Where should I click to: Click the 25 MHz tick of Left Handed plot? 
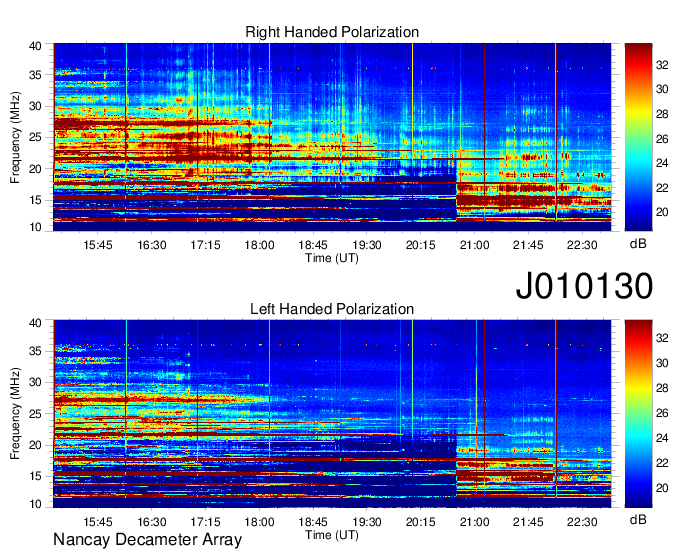(x=35, y=414)
